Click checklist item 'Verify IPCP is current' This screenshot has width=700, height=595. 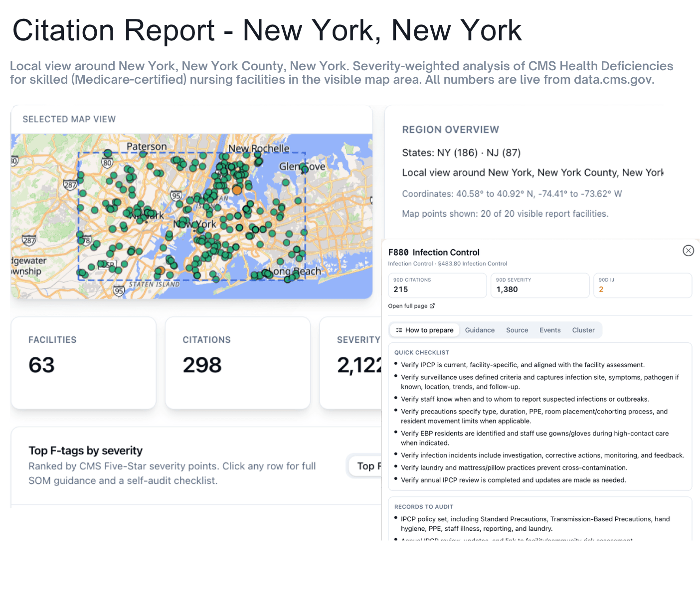(523, 365)
